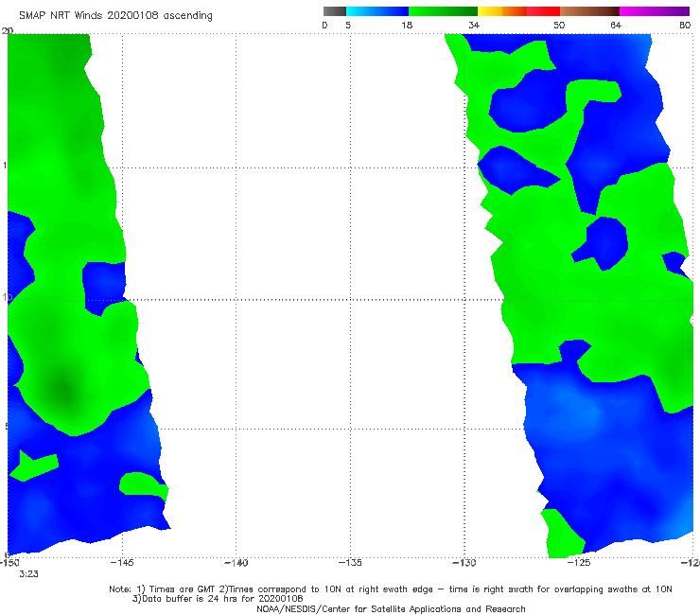
Task: Click the '-130' longitude axis label
Action: pos(464,563)
